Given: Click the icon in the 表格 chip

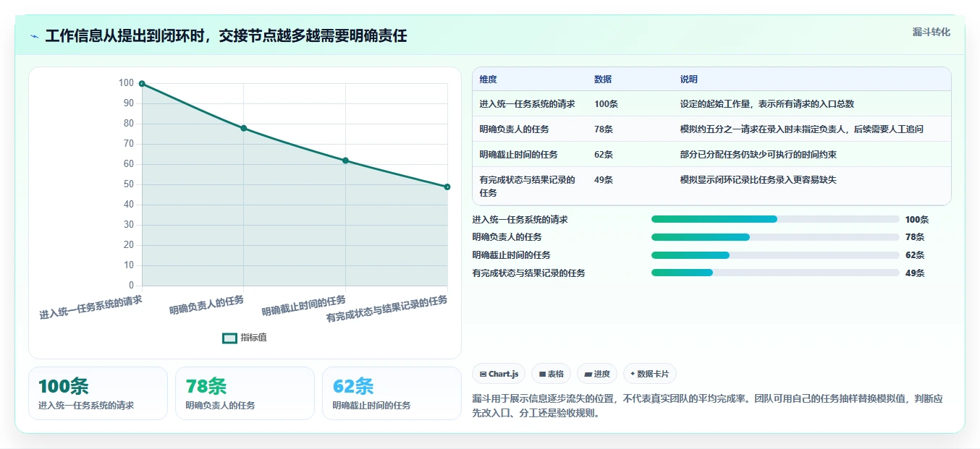Looking at the screenshot, I should point(542,375).
